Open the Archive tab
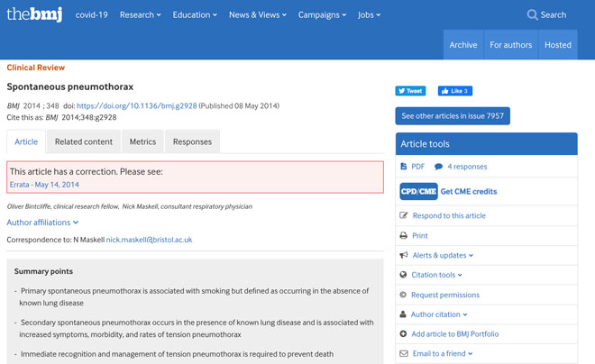595x364 pixels. 463,45
